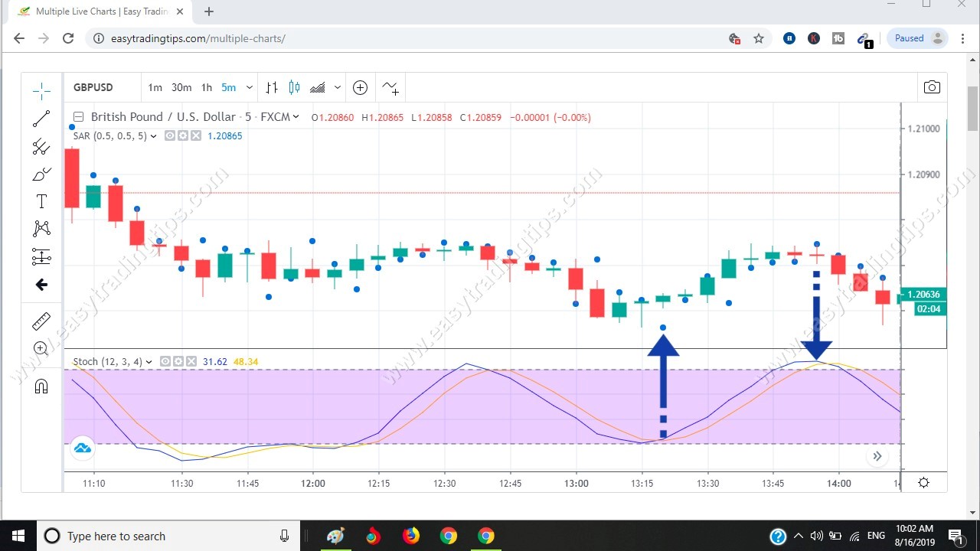Toggle visibility of the Stoch indicator
The image size is (980, 551).
pyautogui.click(x=166, y=361)
